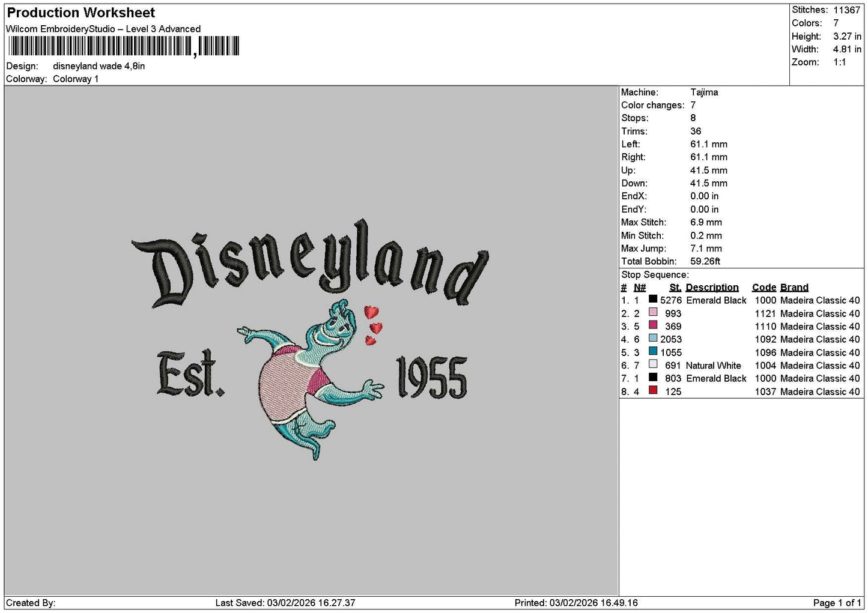
Task: Click the Up value '41.5 mm'
Action: pyautogui.click(x=709, y=171)
